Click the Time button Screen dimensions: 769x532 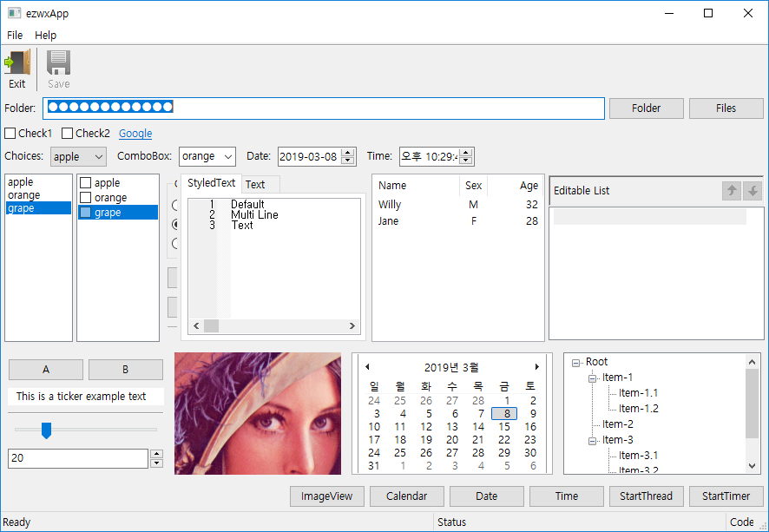[x=567, y=496]
